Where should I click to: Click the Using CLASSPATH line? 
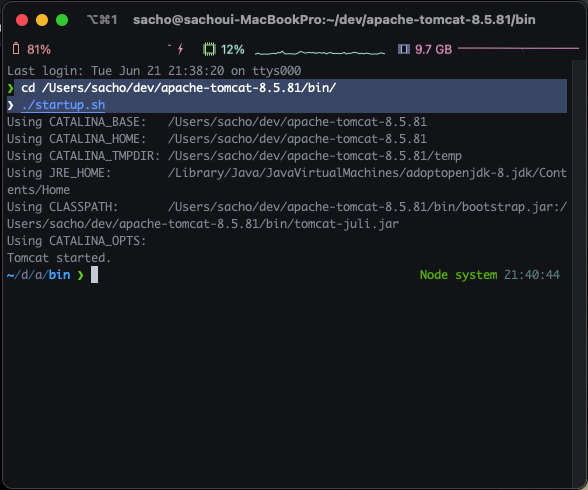coord(287,207)
